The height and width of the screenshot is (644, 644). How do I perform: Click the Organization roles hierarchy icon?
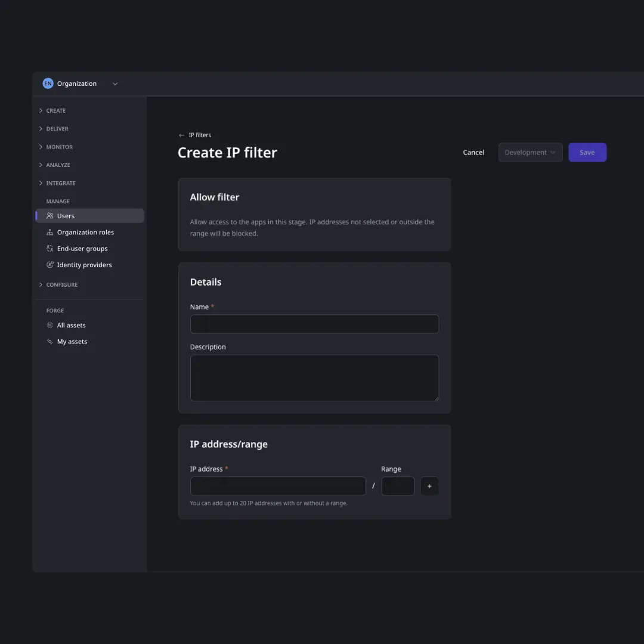tap(50, 232)
